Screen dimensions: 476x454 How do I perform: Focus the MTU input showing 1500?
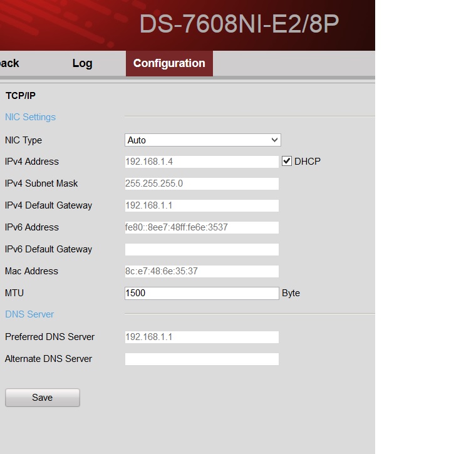coord(202,293)
